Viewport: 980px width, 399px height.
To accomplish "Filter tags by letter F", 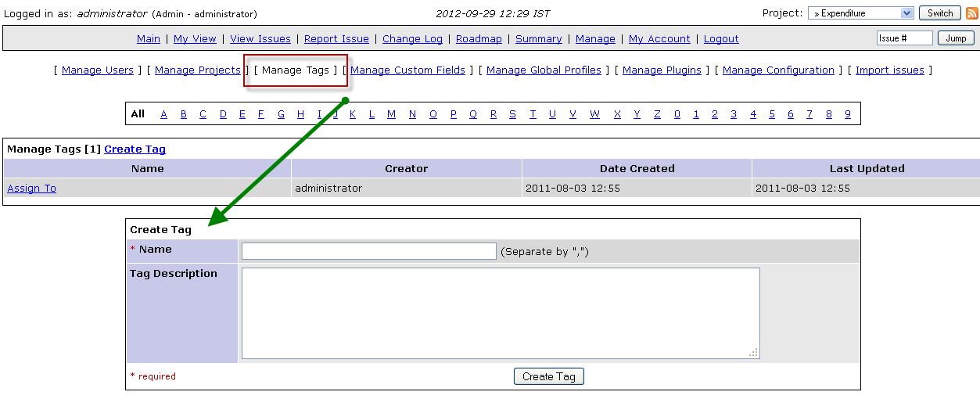I will [x=261, y=114].
